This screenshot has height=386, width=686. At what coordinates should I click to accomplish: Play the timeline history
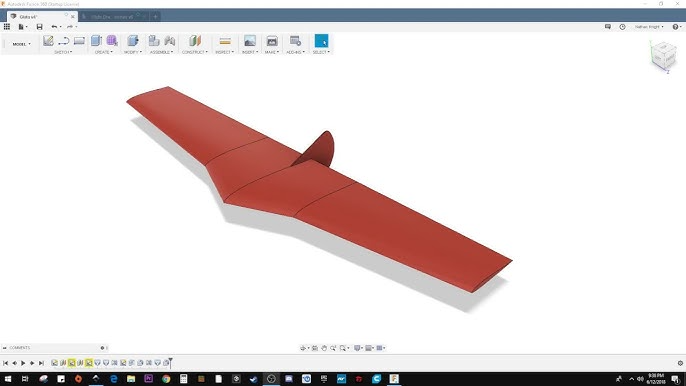pyautogui.click(x=23, y=363)
